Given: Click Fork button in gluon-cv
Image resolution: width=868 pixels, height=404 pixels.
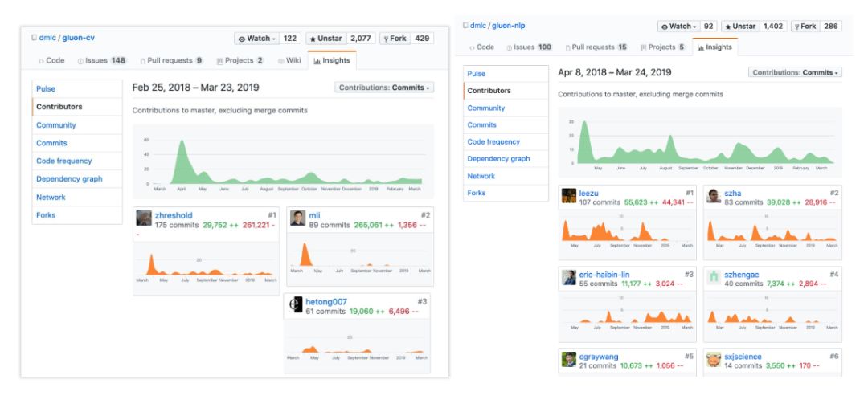Looking at the screenshot, I should (395, 39).
